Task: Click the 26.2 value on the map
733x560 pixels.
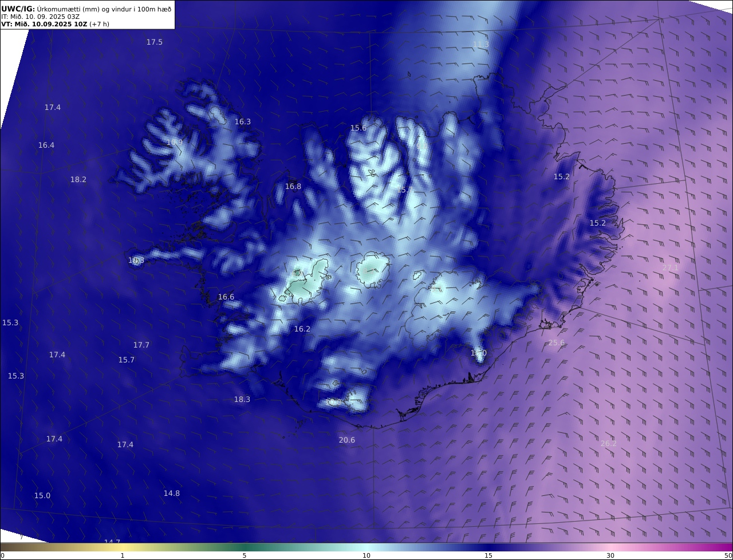Action: [609, 444]
